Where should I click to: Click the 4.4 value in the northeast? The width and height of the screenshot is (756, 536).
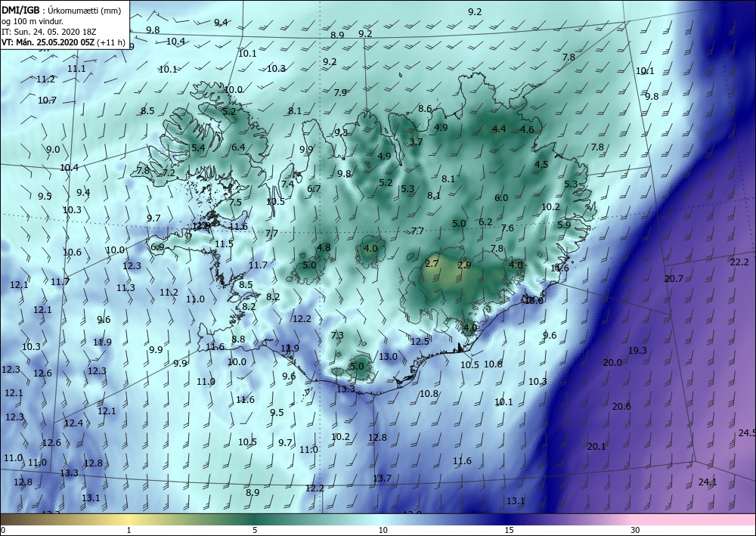(x=499, y=129)
